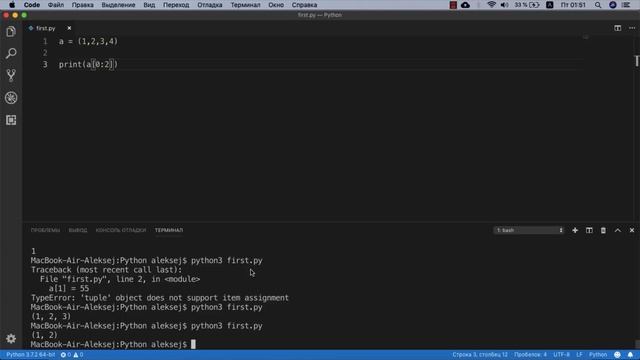Select language mode Python in status bar
The image size is (640, 360).
coord(598,355)
